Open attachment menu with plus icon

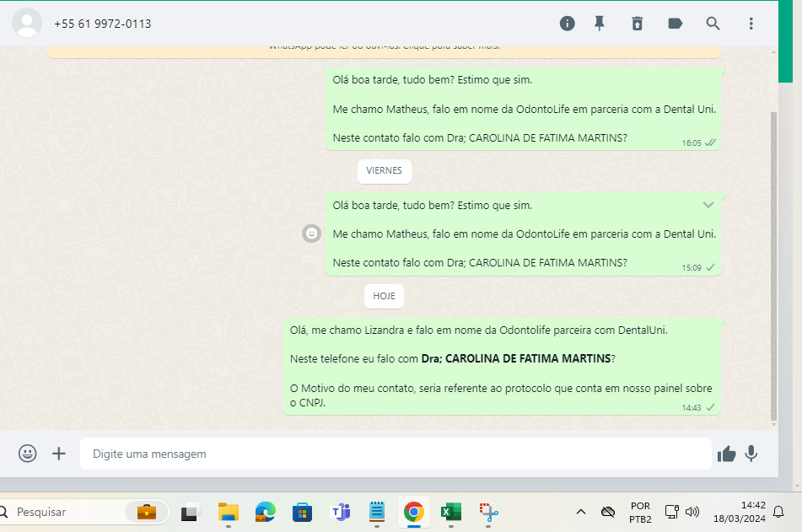59,454
